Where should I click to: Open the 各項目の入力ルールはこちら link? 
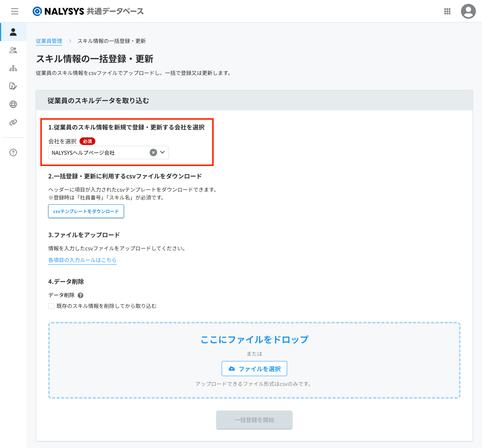pos(83,260)
